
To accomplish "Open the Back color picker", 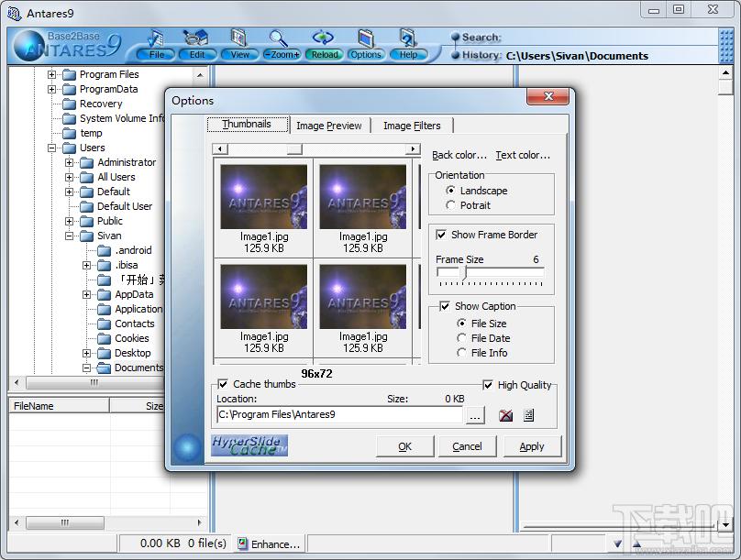I will click(459, 155).
